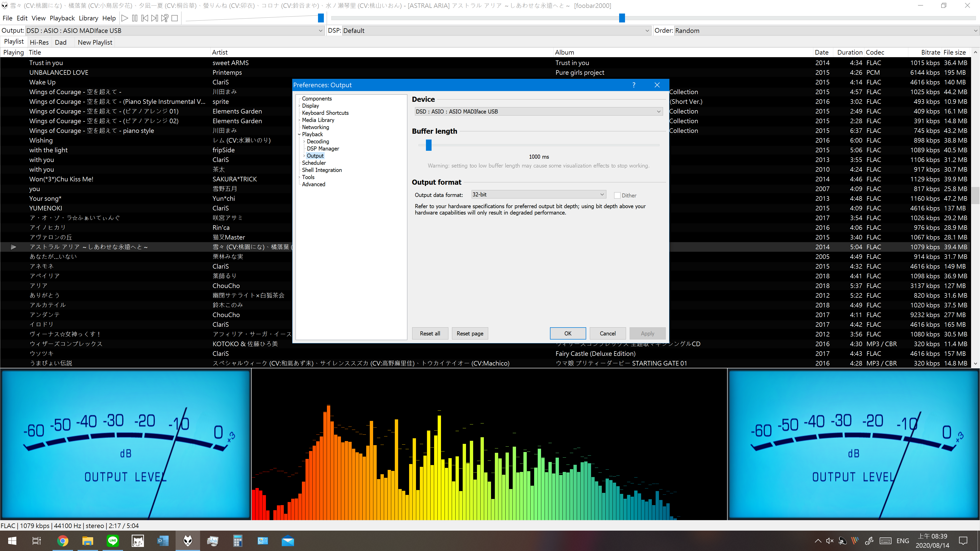Click Cancel in Preferences dialog

tap(608, 333)
